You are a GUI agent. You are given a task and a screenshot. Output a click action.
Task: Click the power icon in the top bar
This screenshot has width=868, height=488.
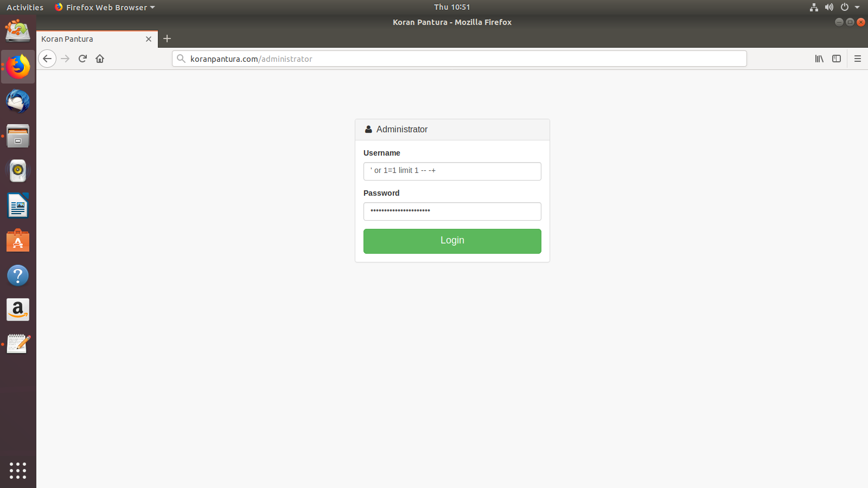[x=844, y=7]
